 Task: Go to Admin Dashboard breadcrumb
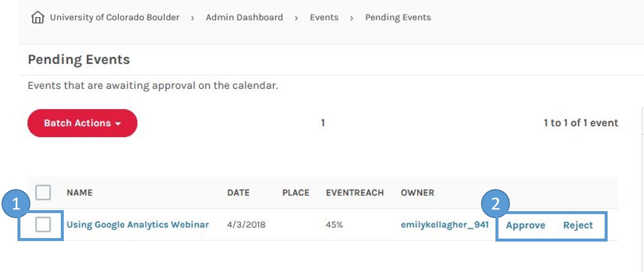(x=244, y=17)
